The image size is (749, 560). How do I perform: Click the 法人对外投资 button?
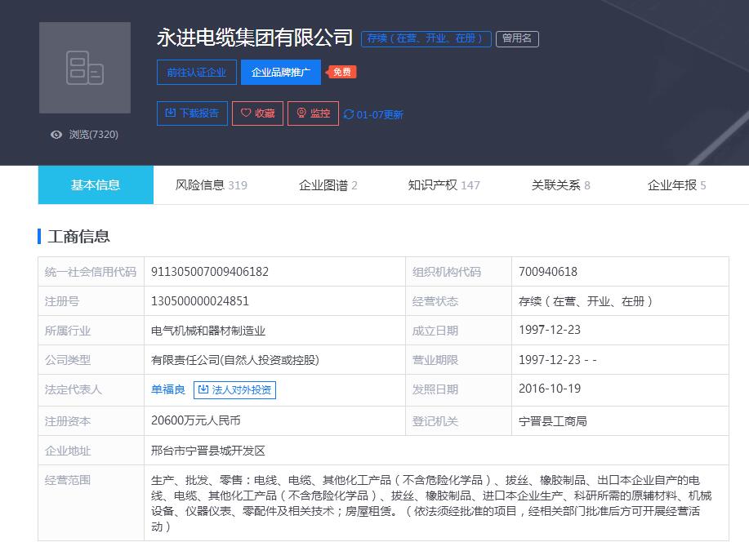235,390
